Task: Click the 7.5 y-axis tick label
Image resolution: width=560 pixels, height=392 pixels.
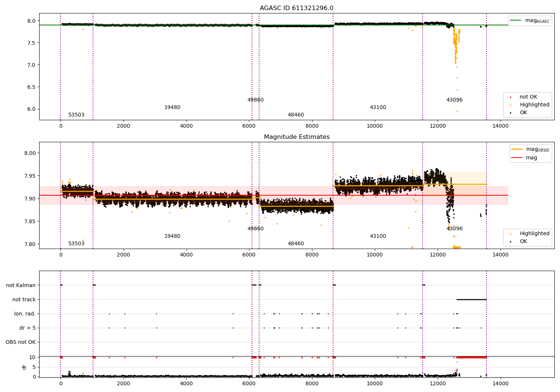Action: (x=31, y=43)
